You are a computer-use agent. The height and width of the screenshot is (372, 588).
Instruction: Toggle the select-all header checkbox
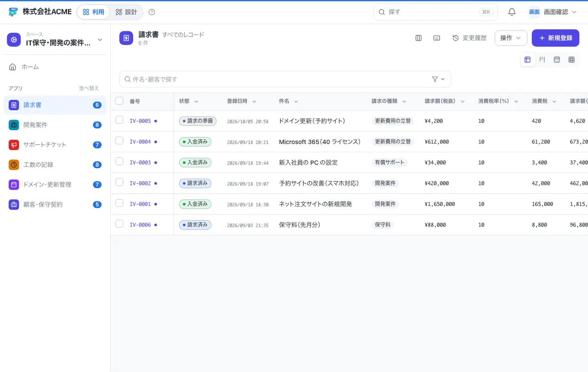pyautogui.click(x=119, y=101)
